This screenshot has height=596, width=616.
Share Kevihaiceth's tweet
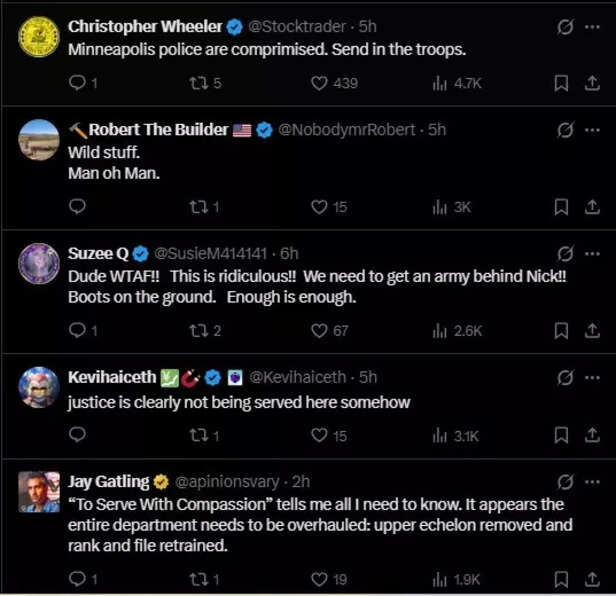[x=590, y=435]
